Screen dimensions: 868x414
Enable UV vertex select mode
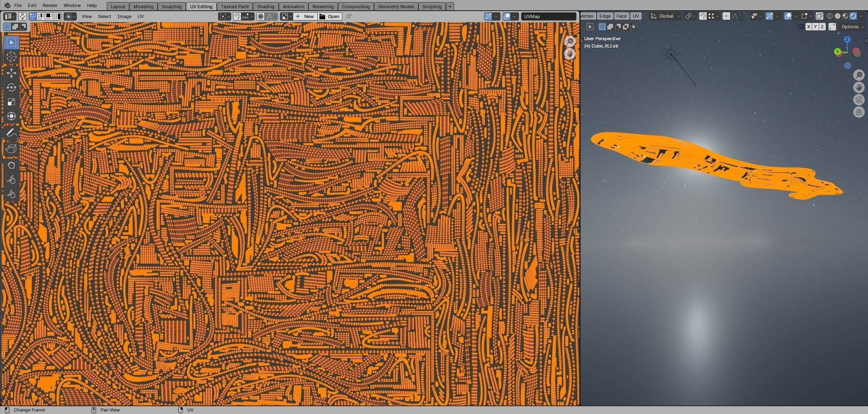[x=33, y=16]
